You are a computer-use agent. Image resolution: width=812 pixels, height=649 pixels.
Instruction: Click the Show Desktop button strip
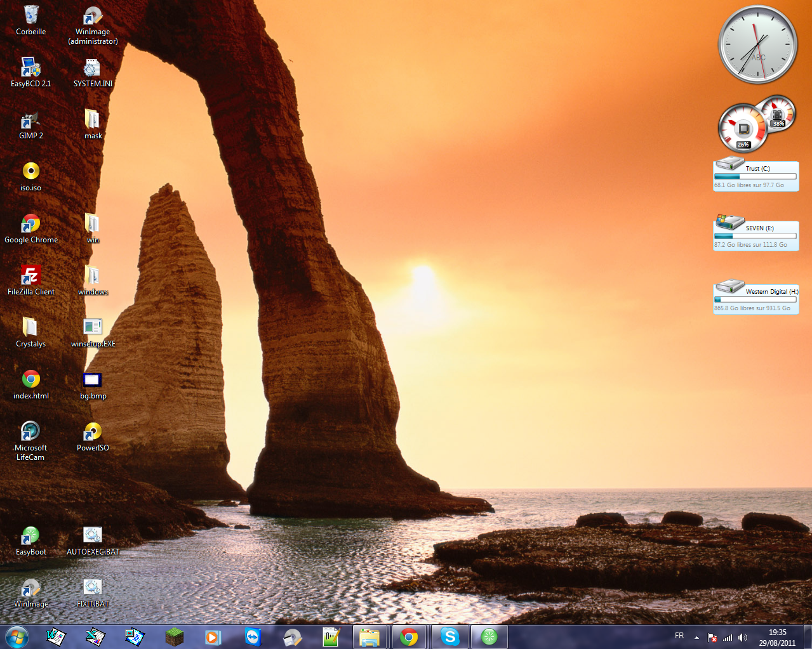click(x=807, y=636)
